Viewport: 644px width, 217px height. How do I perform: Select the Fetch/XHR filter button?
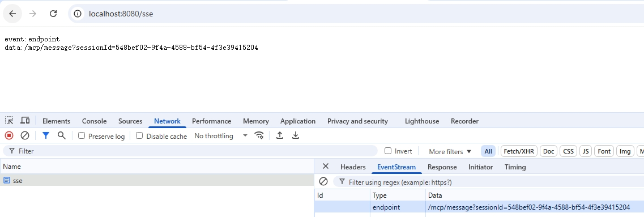(519, 151)
